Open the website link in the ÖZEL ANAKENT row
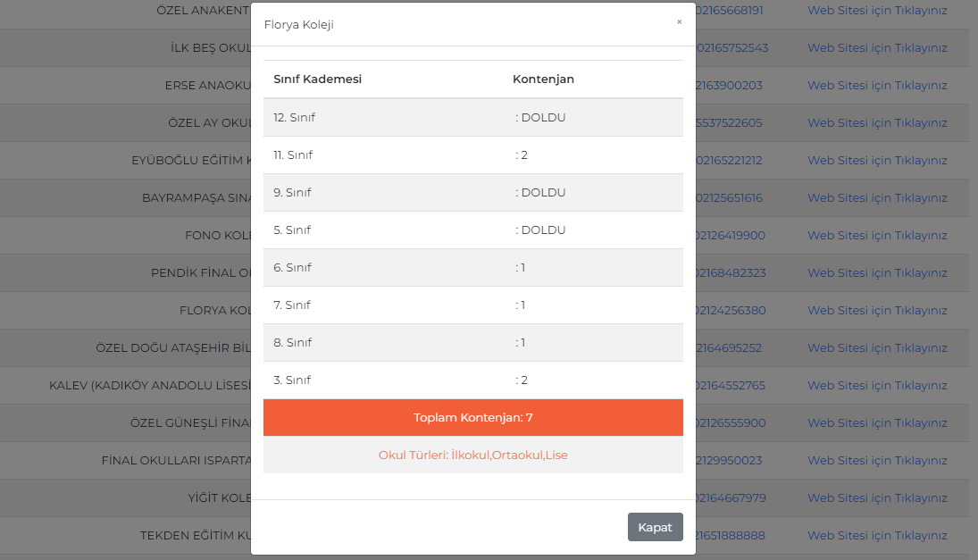 pos(877,11)
